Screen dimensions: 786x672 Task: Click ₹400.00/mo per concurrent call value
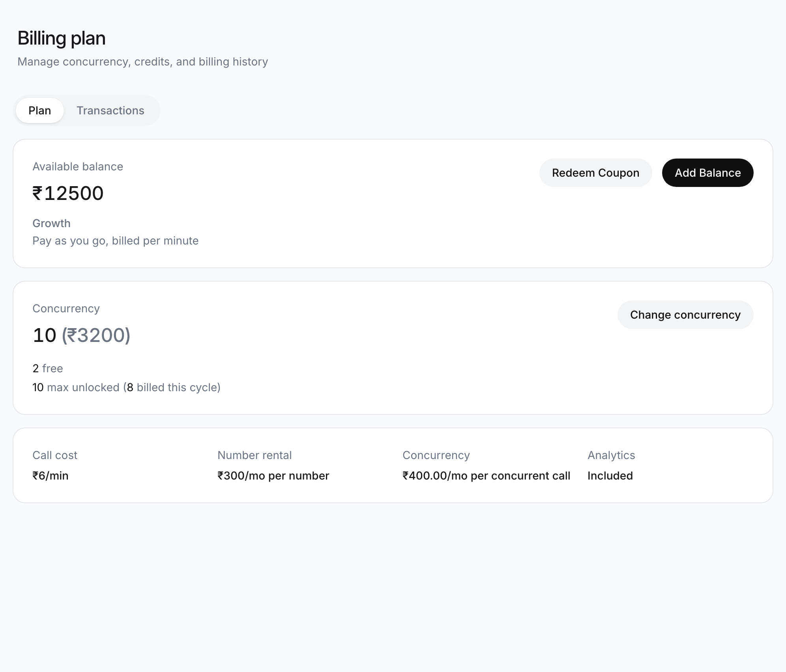click(486, 476)
